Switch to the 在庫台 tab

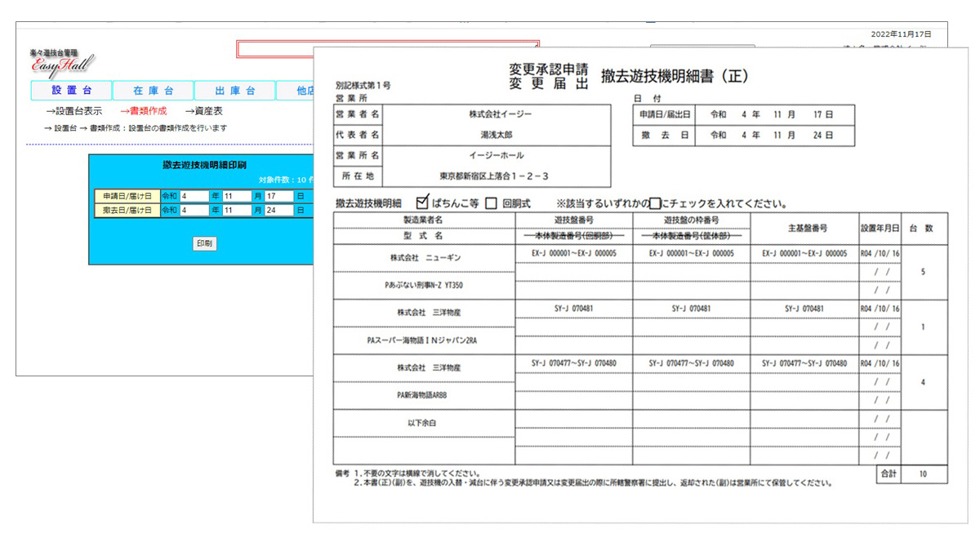[x=153, y=91]
